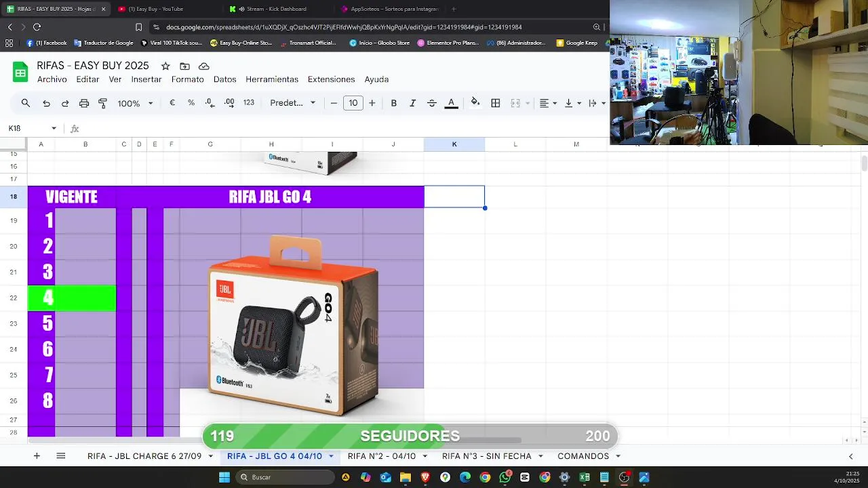Open text wrapping dropdown

597,103
